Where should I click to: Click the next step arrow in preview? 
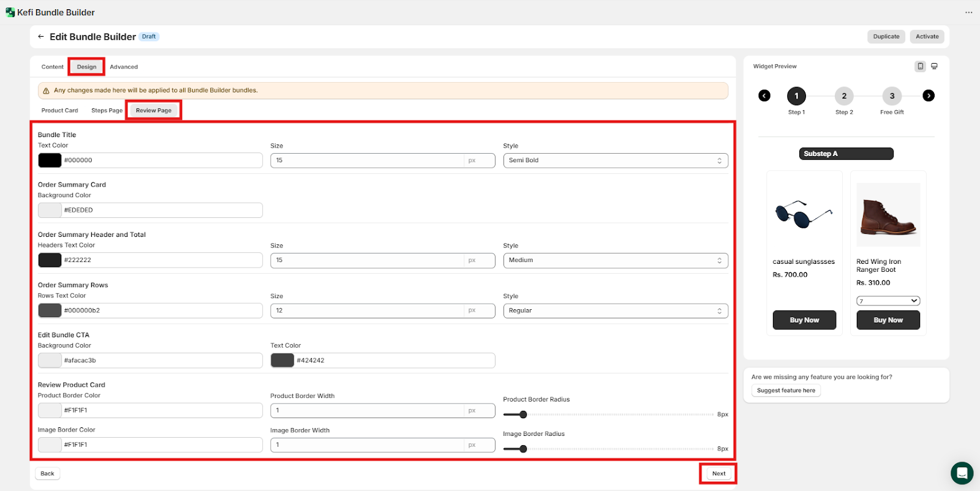click(929, 96)
